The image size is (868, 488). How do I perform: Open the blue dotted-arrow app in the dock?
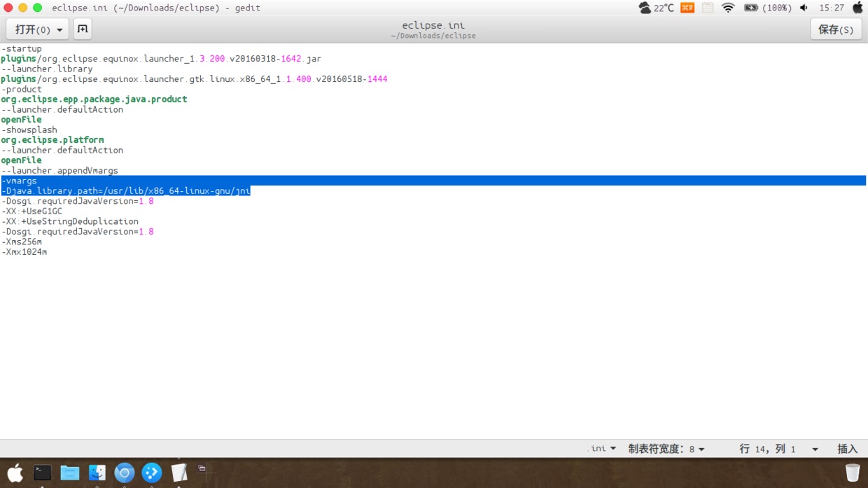click(152, 473)
